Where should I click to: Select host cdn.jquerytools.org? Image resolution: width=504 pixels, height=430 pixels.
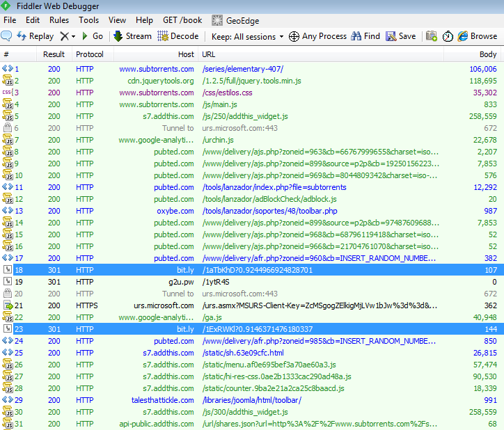161,81
